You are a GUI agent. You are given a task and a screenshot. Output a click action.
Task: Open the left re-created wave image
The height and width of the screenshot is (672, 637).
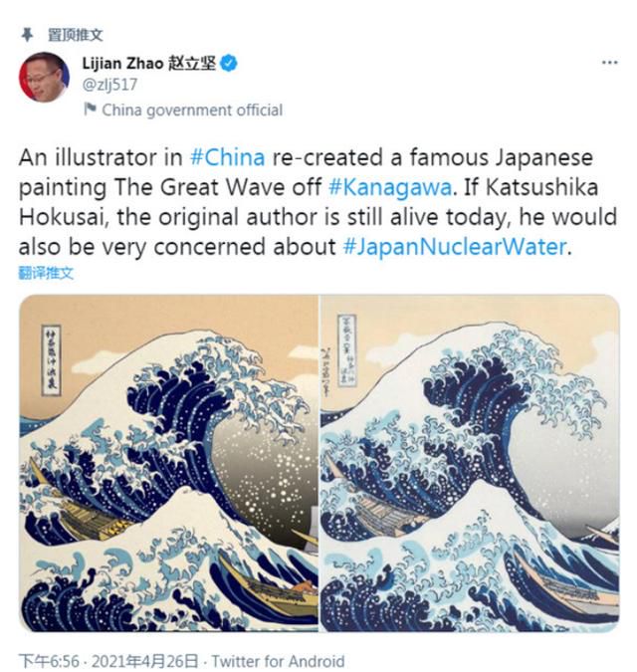coord(169,463)
